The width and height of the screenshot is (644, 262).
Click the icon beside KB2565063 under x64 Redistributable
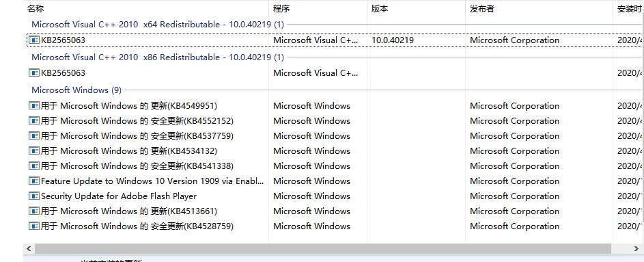[34, 40]
